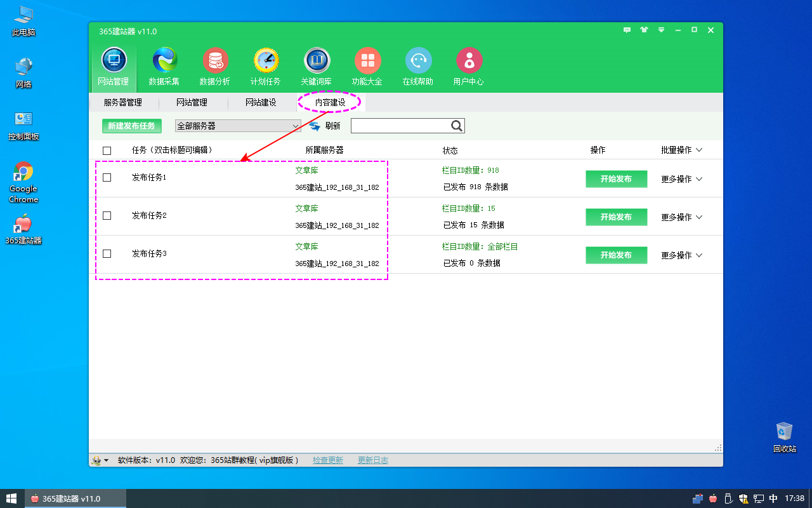Open the 计划任务 module
The width and height of the screenshot is (812, 508).
pos(266,67)
